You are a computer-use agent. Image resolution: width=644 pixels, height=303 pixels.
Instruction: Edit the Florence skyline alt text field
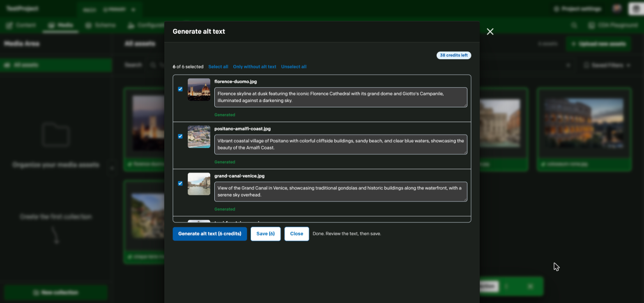pyautogui.click(x=341, y=97)
